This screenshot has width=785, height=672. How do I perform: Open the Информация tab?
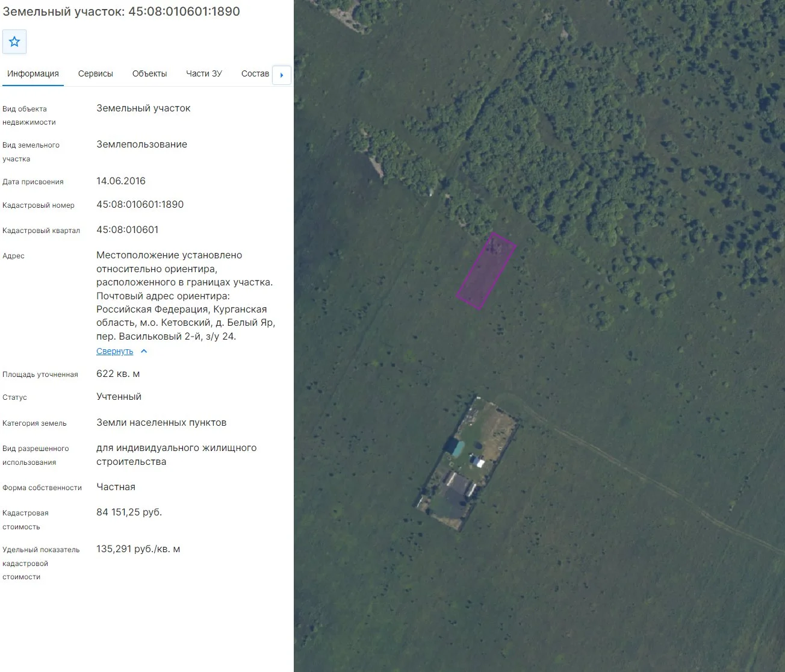tap(33, 73)
